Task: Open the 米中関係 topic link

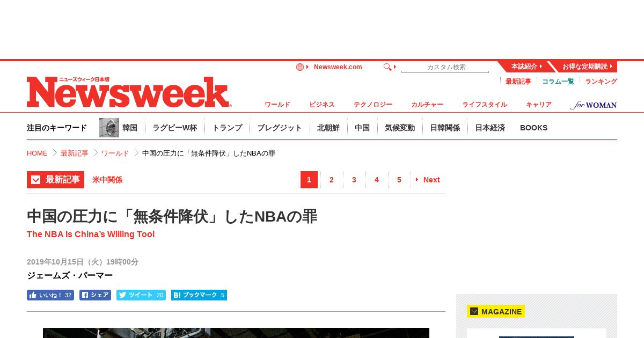Action: pos(107,180)
